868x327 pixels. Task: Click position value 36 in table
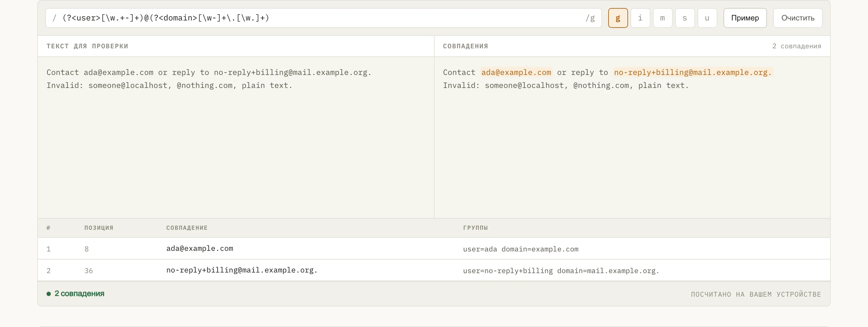point(88,270)
